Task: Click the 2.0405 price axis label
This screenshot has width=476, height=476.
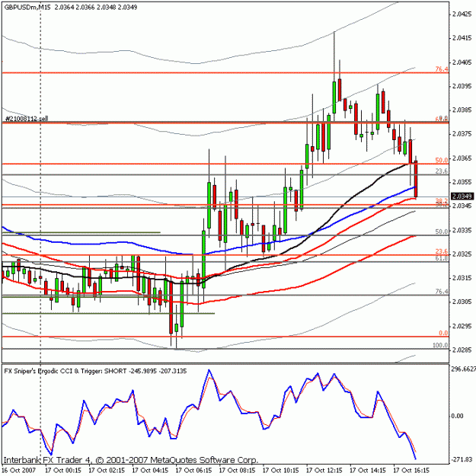Action: pyautogui.click(x=462, y=62)
